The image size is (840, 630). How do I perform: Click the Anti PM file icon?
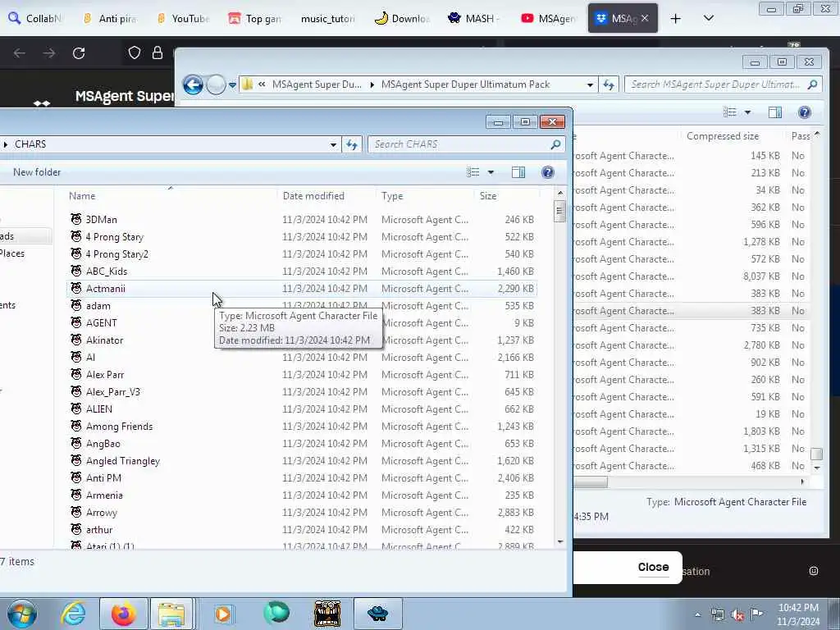tap(76, 478)
